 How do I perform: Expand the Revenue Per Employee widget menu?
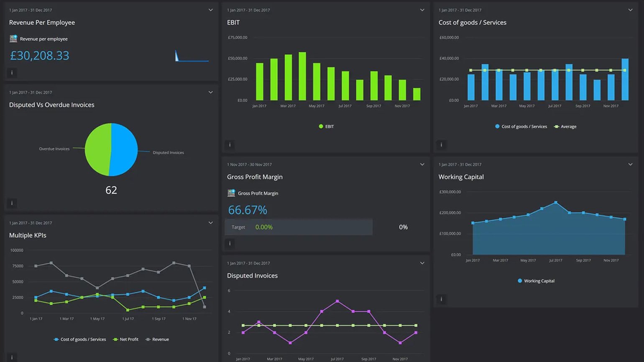[211, 10]
